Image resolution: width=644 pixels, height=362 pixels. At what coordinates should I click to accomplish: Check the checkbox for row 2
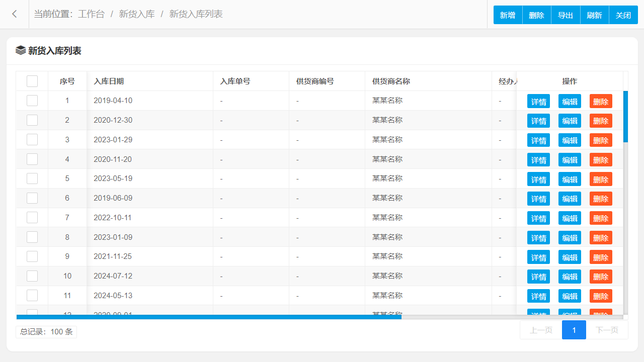point(32,120)
